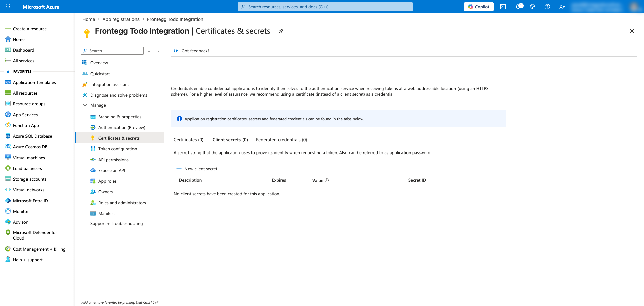644x306 pixels.
Task: Collapse the resource menu pane
Action: click(159, 51)
